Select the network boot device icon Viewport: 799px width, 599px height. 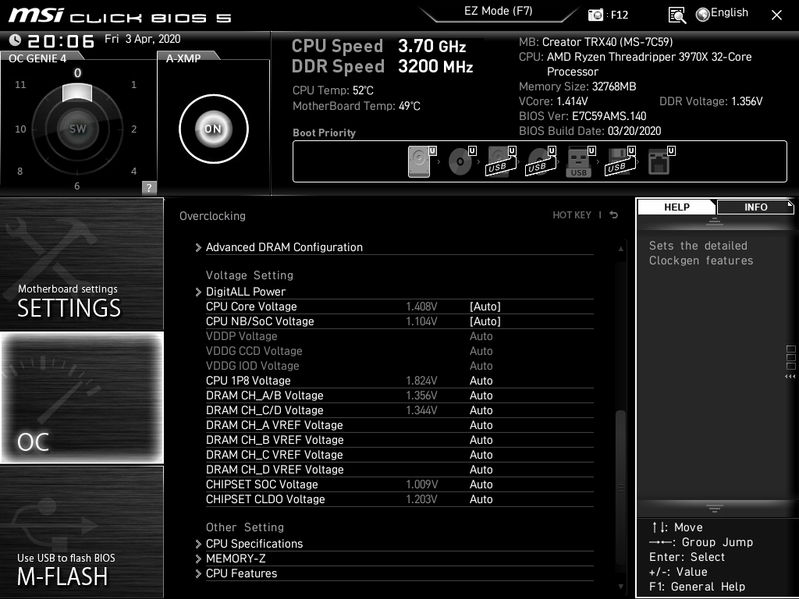[660, 161]
